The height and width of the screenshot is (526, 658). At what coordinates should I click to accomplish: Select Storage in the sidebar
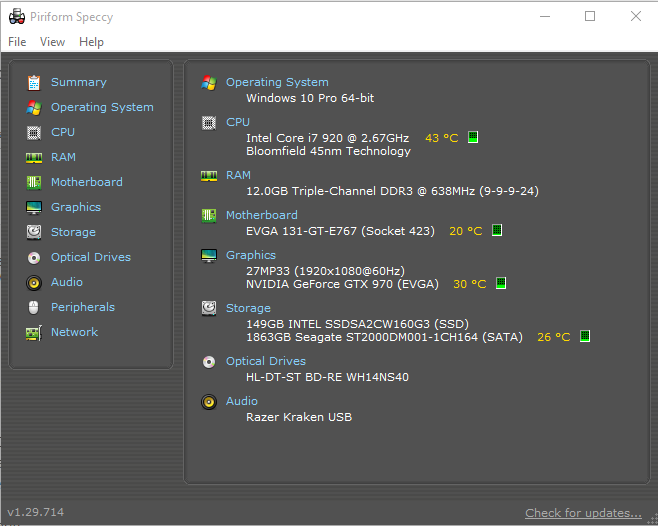(x=73, y=232)
